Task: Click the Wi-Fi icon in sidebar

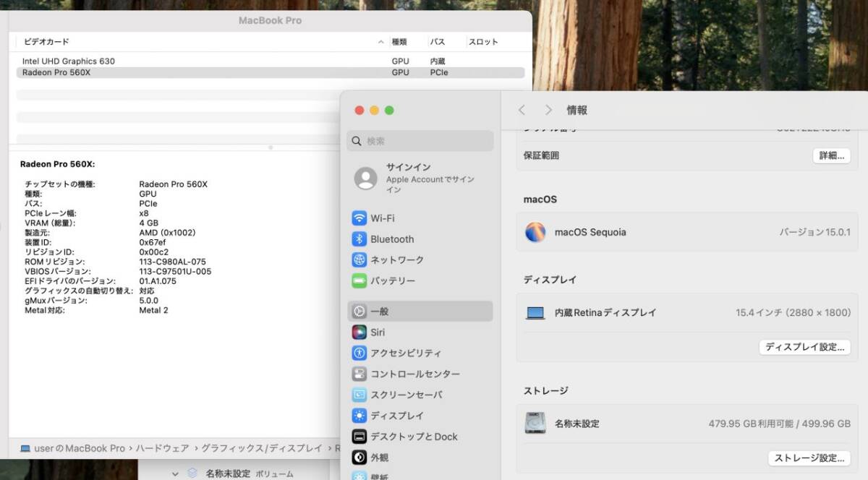Action: 359,218
